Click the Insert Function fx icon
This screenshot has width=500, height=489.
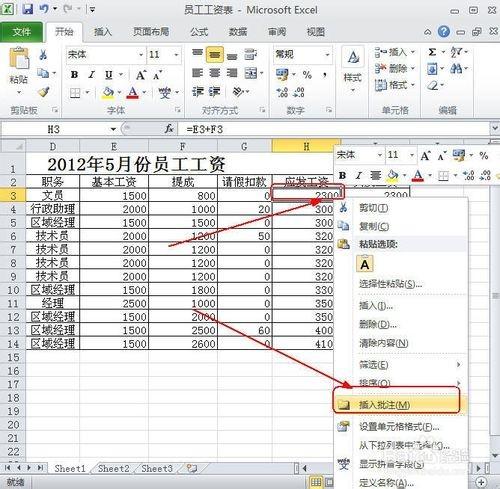point(169,129)
